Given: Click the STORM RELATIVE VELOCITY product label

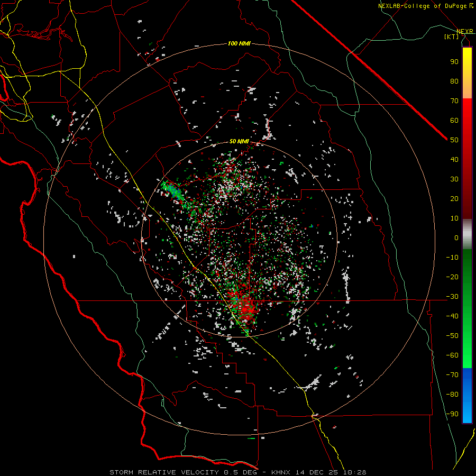Looking at the screenshot, I should click(164, 472).
